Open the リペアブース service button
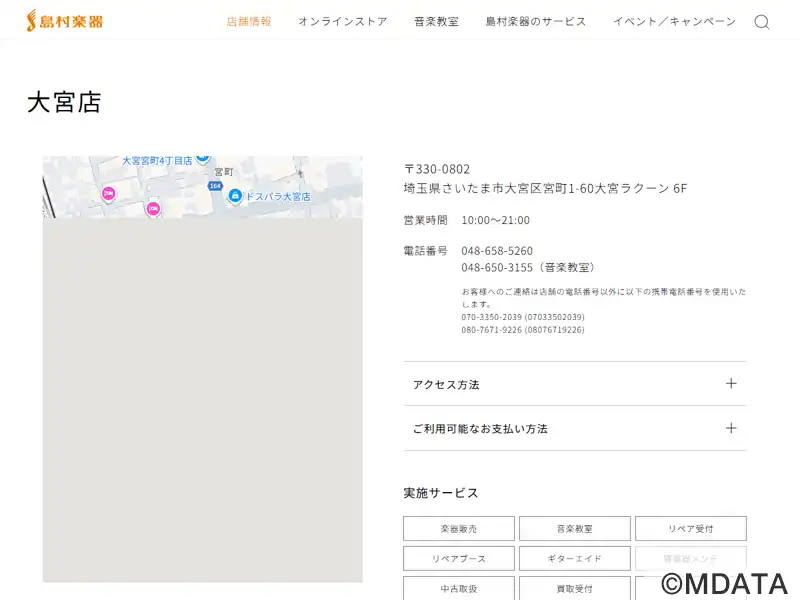800x600 pixels. [x=459, y=558]
